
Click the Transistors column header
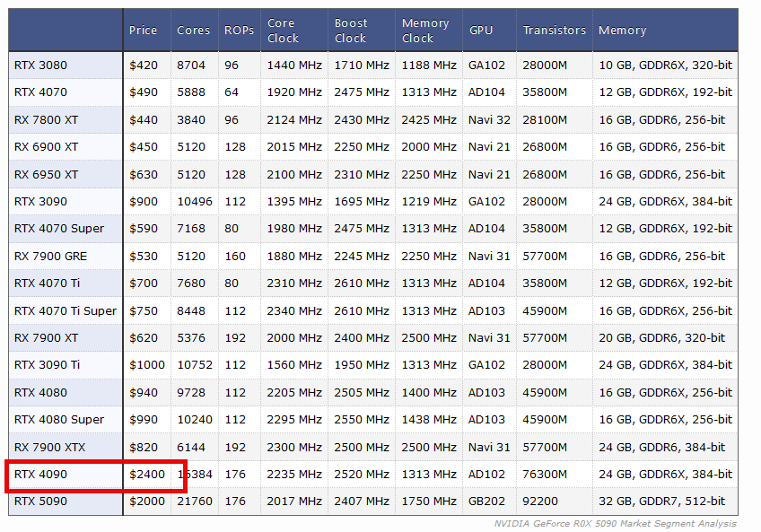[555, 31]
